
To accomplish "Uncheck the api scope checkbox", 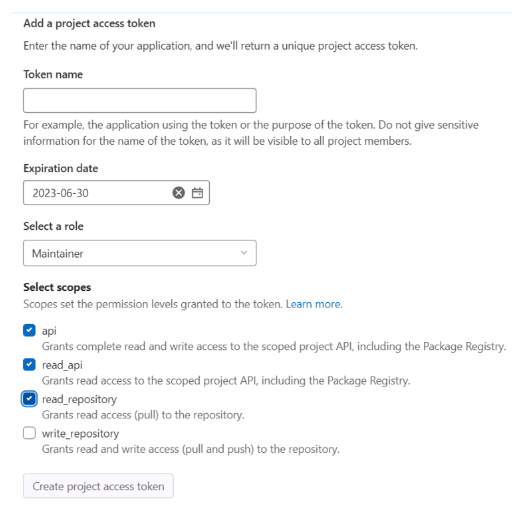I will click(29, 330).
